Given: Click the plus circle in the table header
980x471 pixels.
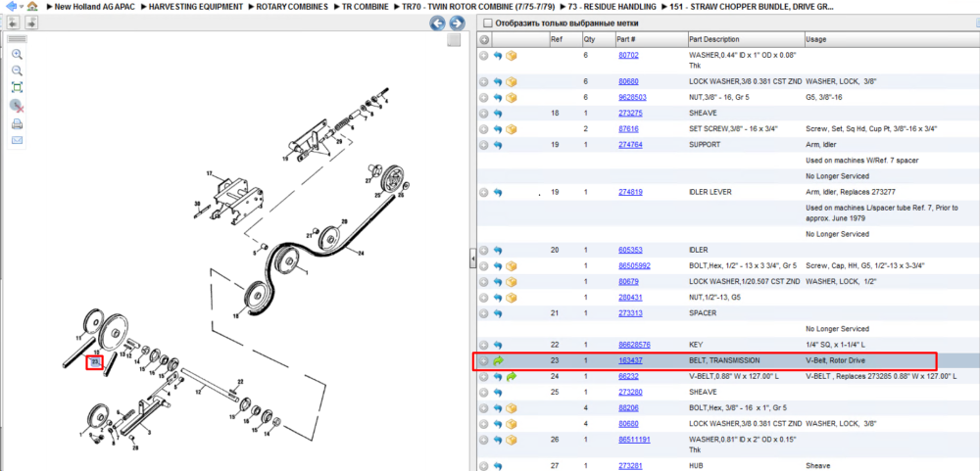Looking at the screenshot, I should click(x=484, y=39).
